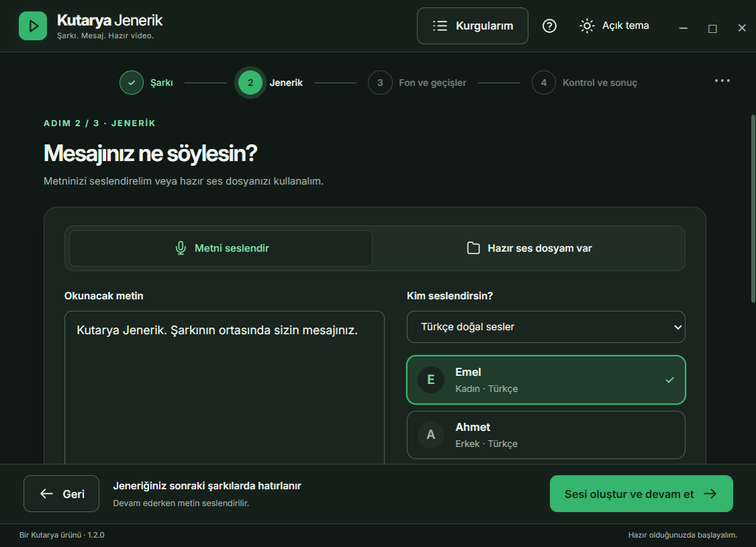Click the Kutarya Jenerik play logo icon
The image size is (756, 547).
tap(33, 26)
